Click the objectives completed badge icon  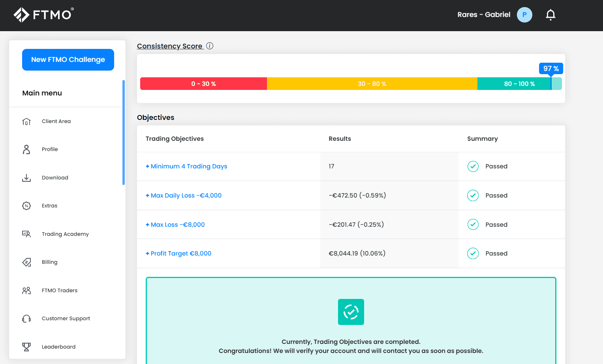click(x=351, y=312)
